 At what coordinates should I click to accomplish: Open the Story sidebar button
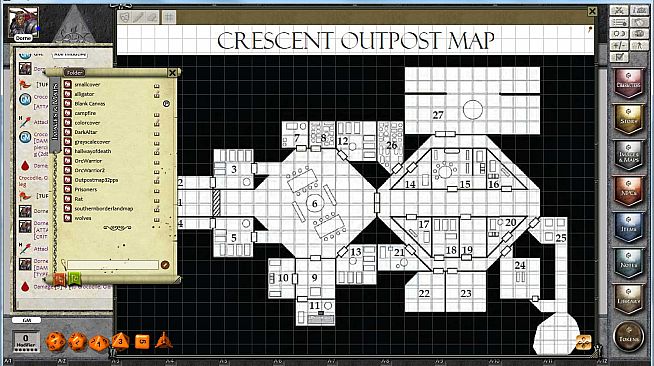[628, 119]
